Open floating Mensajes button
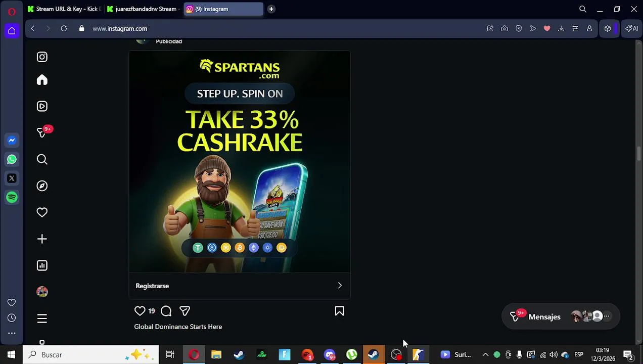Screen dimensions: 643x364 click(561, 316)
